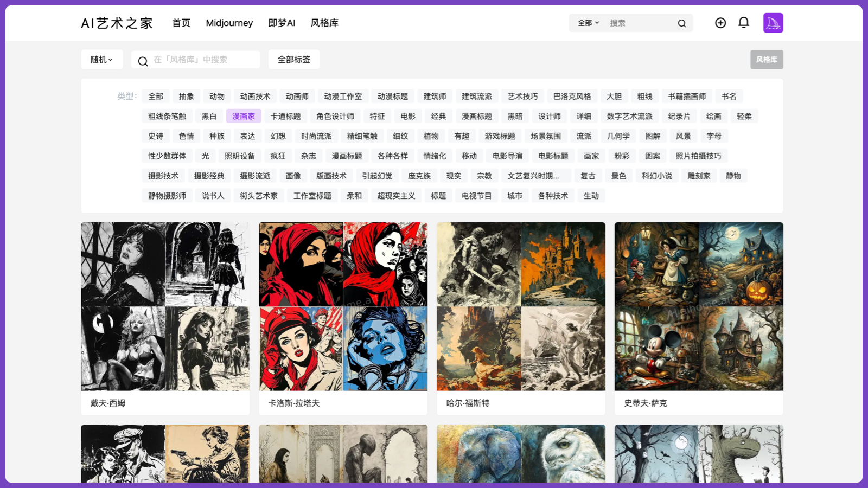Select the 纪录片 tag
This screenshot has height=488, width=868.
tap(679, 116)
